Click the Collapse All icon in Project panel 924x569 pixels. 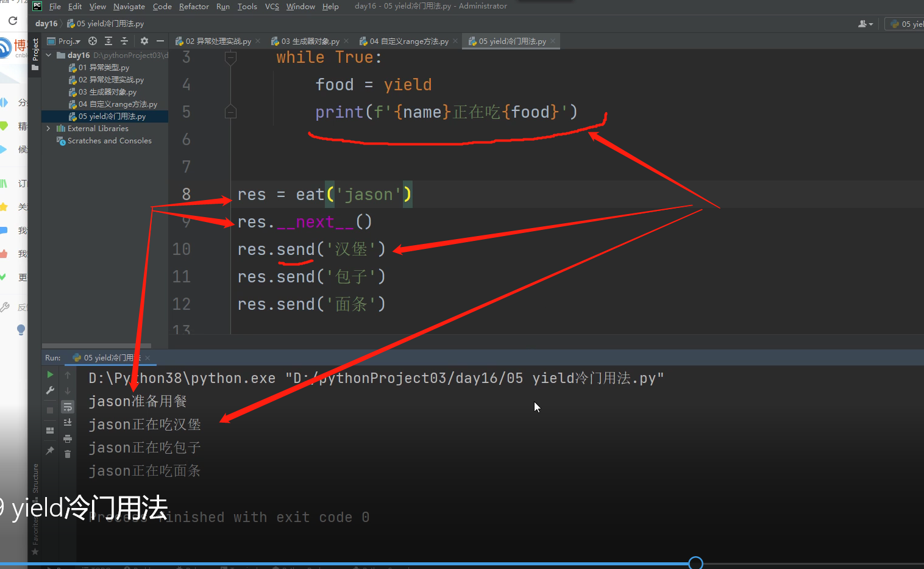[124, 41]
